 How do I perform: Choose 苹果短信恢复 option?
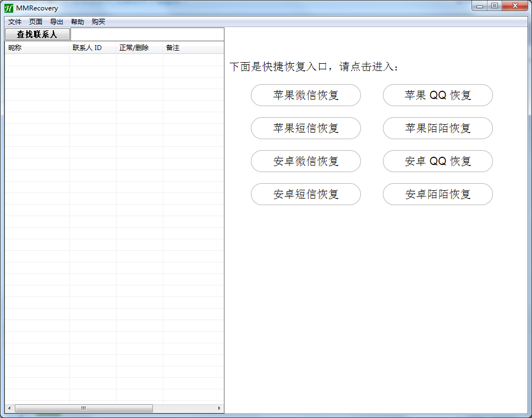click(306, 128)
